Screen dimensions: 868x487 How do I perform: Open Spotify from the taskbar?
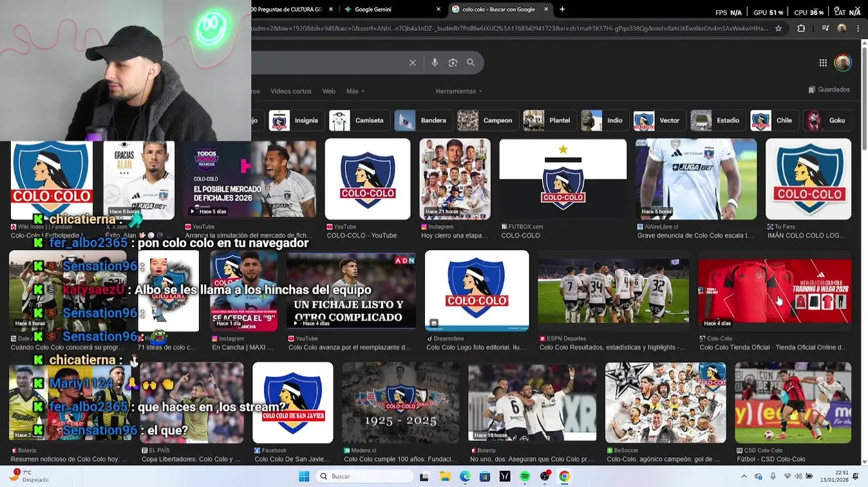click(525, 476)
